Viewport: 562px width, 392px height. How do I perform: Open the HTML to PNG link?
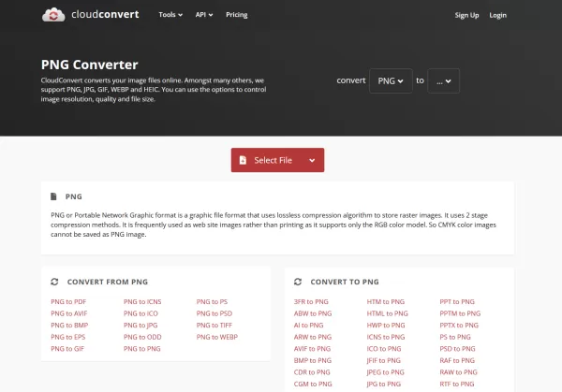pyautogui.click(x=388, y=313)
